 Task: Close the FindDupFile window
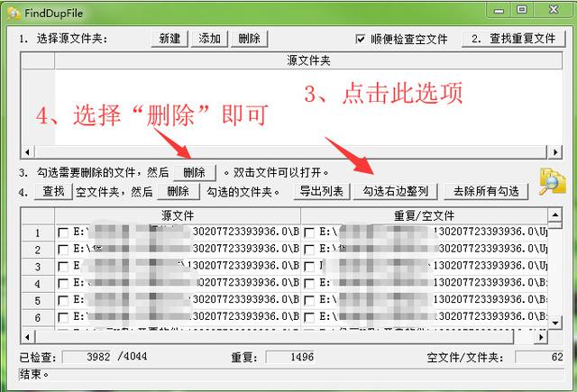tap(554, 10)
